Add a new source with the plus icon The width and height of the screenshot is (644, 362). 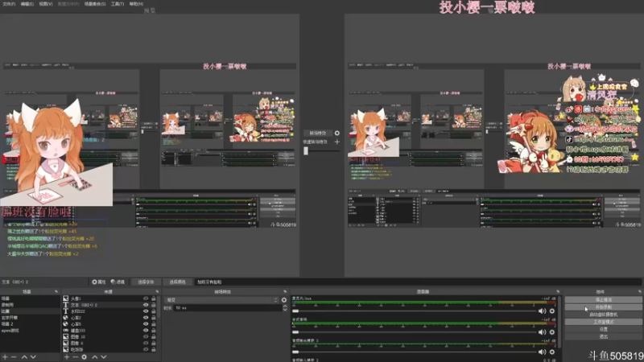[x=67, y=357]
